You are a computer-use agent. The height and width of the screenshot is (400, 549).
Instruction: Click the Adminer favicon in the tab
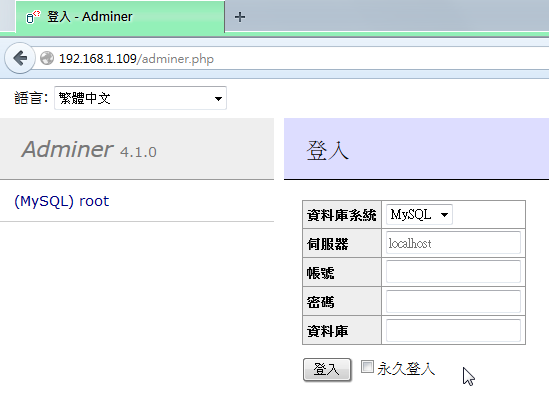pyautogui.click(x=33, y=17)
